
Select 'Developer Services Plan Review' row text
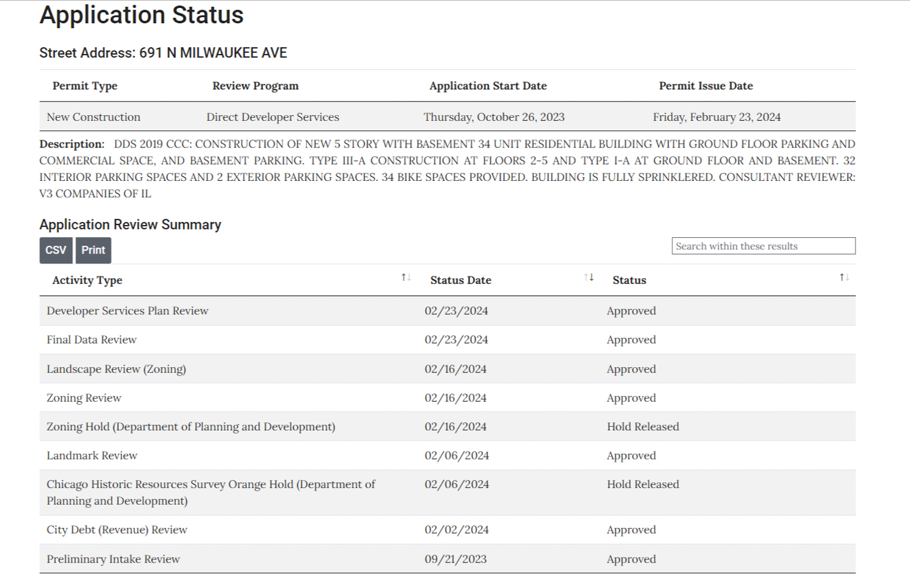[127, 311]
